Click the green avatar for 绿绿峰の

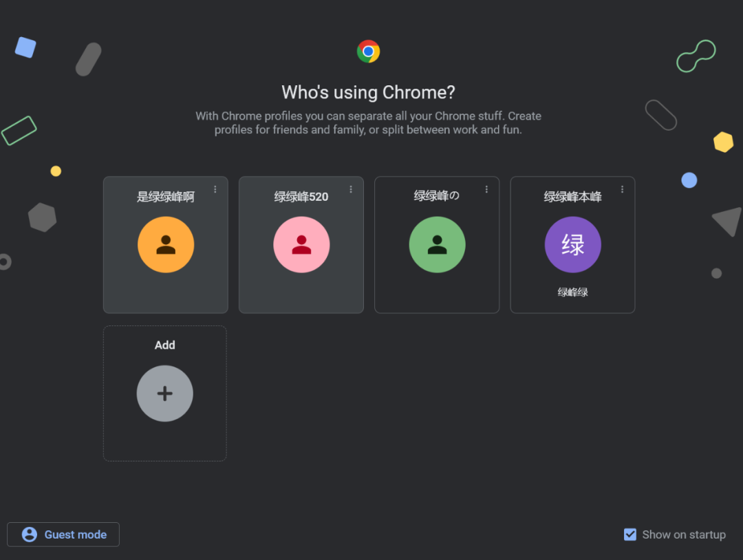tap(437, 245)
